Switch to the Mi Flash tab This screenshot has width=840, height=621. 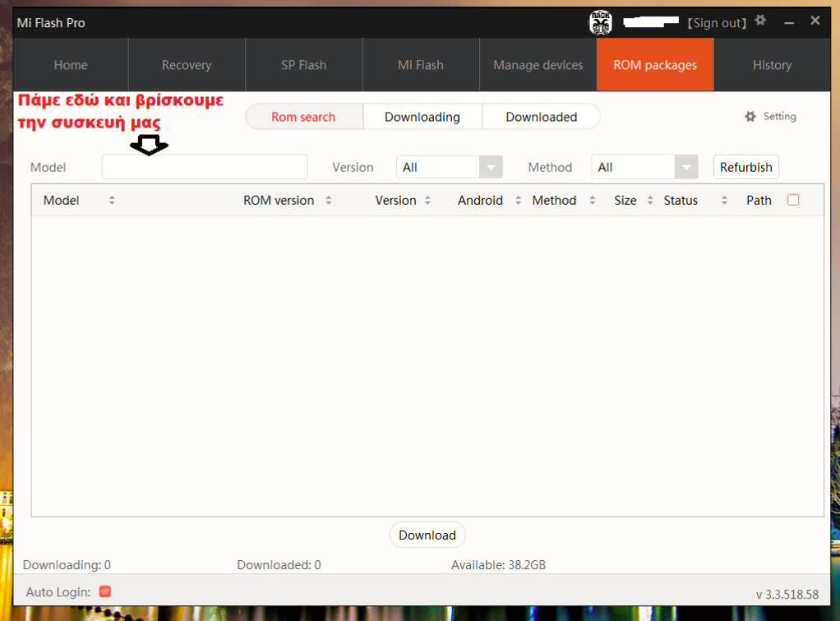point(420,65)
